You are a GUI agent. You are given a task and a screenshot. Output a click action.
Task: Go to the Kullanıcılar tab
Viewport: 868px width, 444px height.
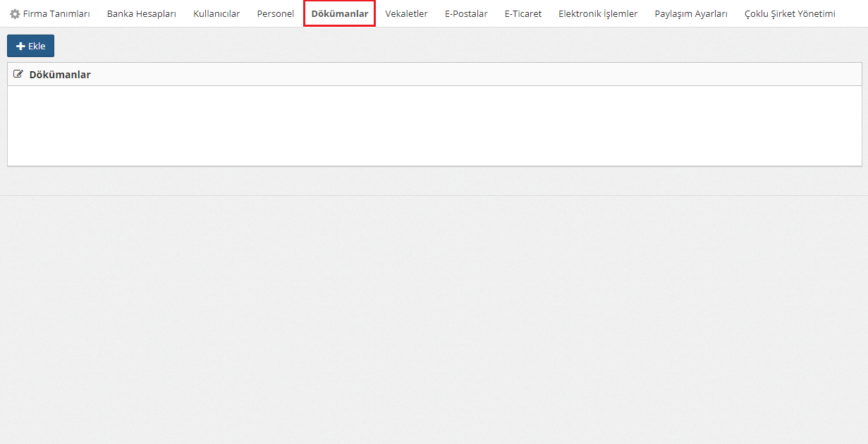click(216, 13)
